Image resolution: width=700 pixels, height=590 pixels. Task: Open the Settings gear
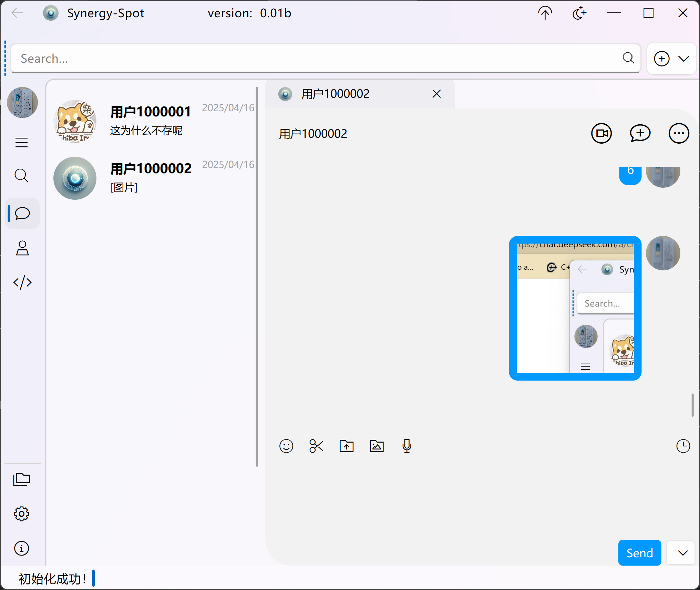[22, 514]
